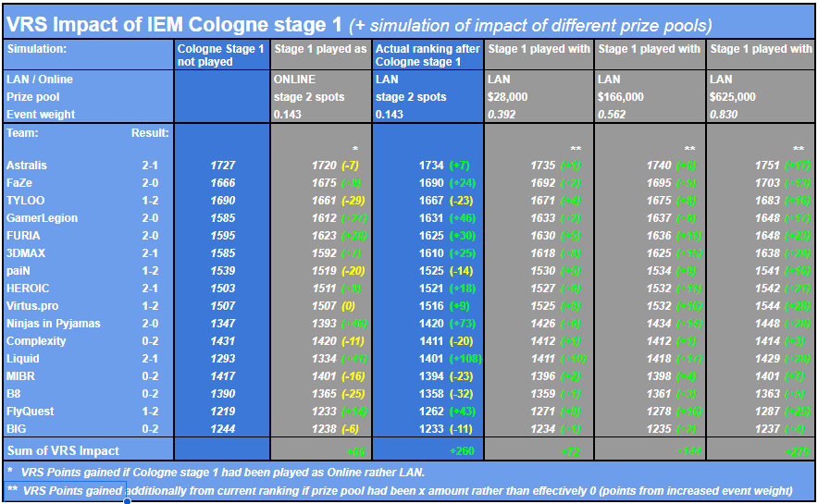
Task: Select the event weight '0.830' cell
Action: [724, 114]
